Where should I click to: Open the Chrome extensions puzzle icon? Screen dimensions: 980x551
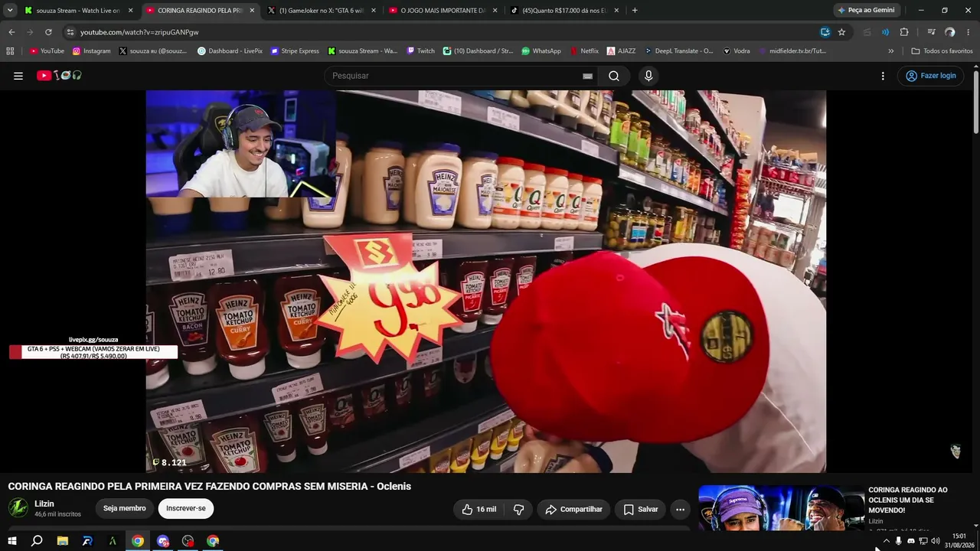(x=904, y=32)
